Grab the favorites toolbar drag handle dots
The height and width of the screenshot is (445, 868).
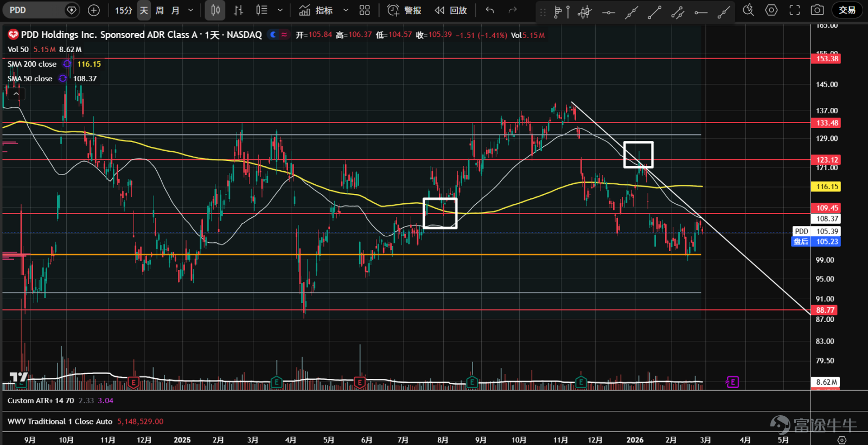click(x=543, y=12)
